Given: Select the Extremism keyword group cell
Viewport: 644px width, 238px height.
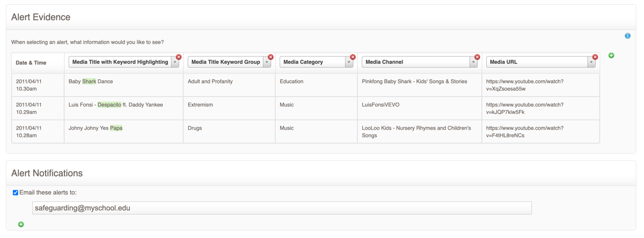Looking at the screenshot, I should click(229, 109).
